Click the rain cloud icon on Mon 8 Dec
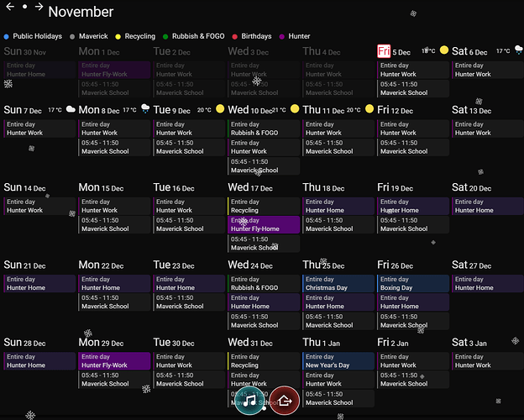The height and width of the screenshot is (420, 524). click(145, 108)
